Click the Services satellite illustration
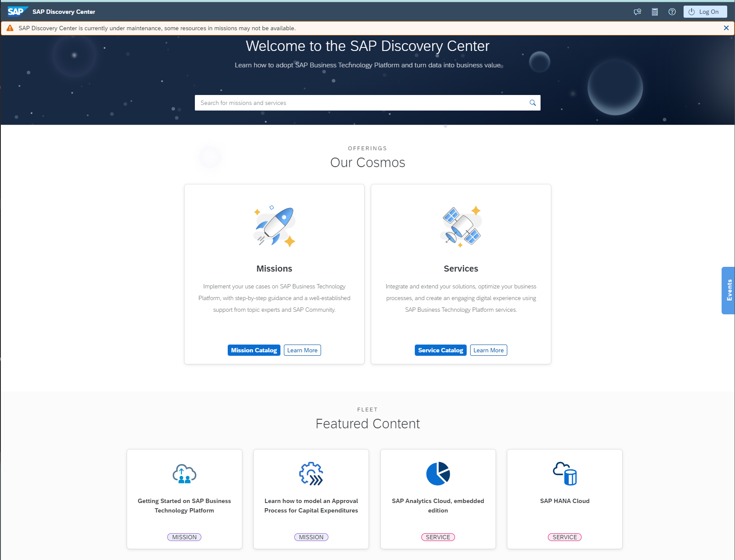The width and height of the screenshot is (735, 560). tap(461, 226)
